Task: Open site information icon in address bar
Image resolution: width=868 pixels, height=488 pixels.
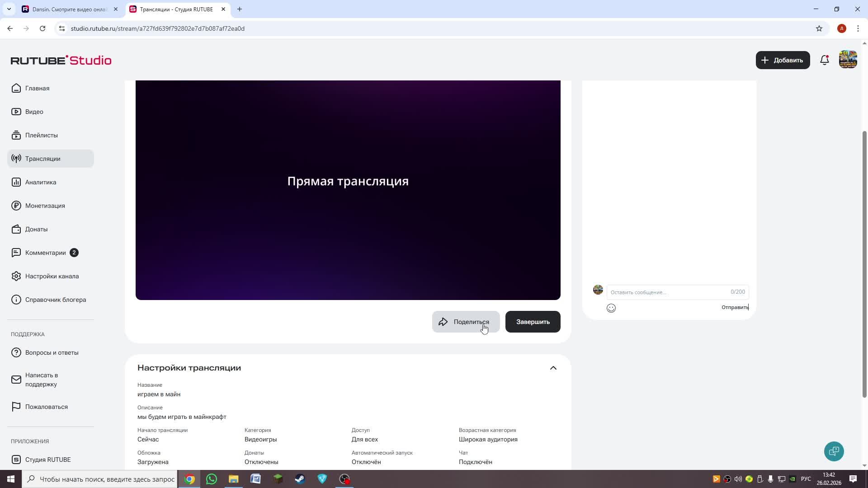Action: [x=62, y=28]
